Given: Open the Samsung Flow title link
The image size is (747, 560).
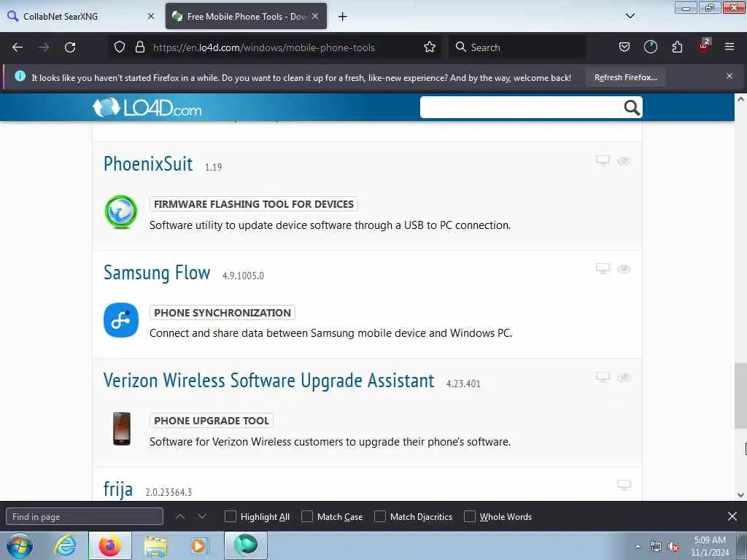Looking at the screenshot, I should (x=157, y=273).
